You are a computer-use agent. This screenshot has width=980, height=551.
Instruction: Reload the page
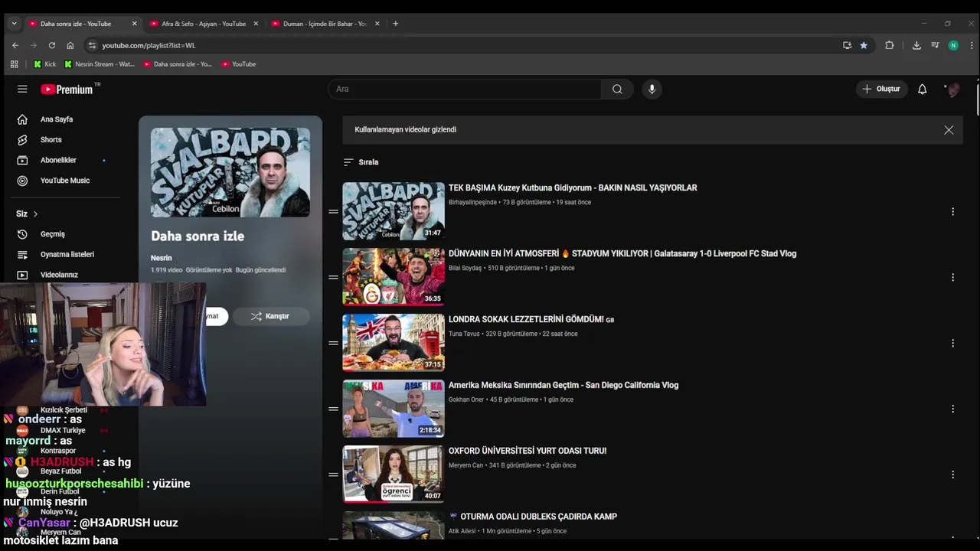click(x=52, y=45)
